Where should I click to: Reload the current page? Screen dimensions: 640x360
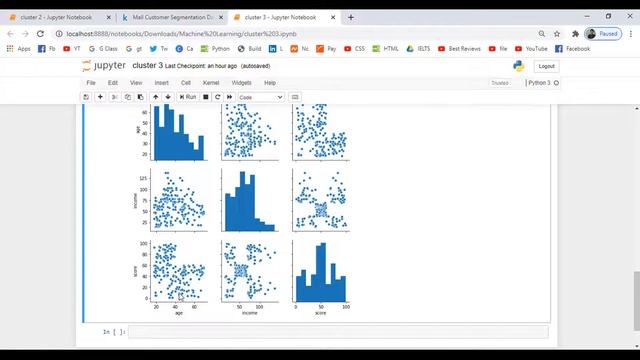coord(40,34)
